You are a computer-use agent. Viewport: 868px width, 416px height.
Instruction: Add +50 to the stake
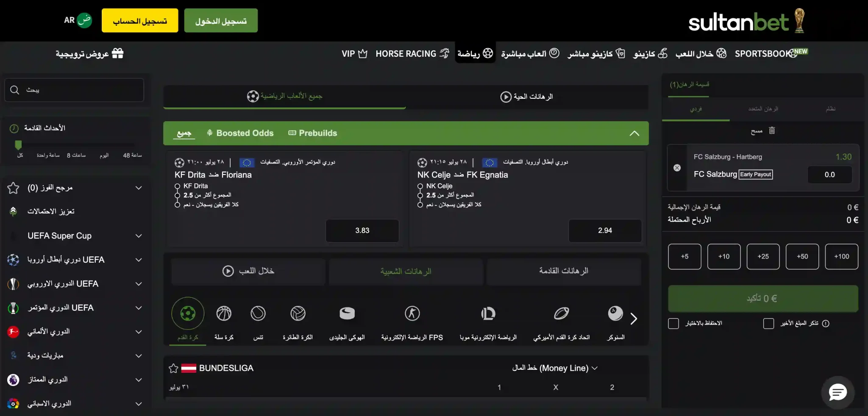click(802, 256)
